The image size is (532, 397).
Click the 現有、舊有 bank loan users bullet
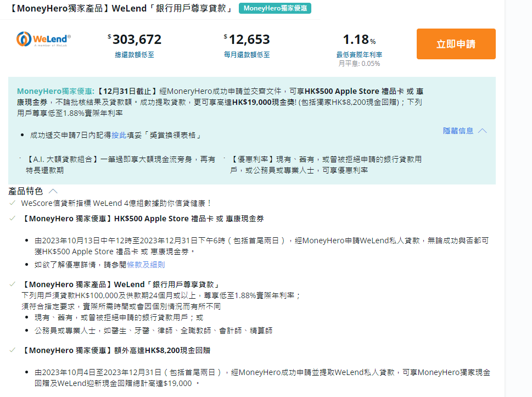(x=119, y=317)
